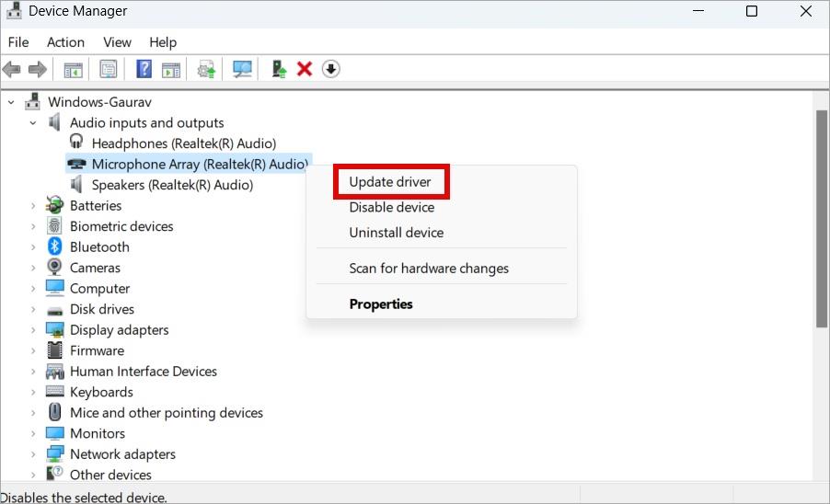Click the Network adapters category icon
The height and width of the screenshot is (504, 830).
54,453
